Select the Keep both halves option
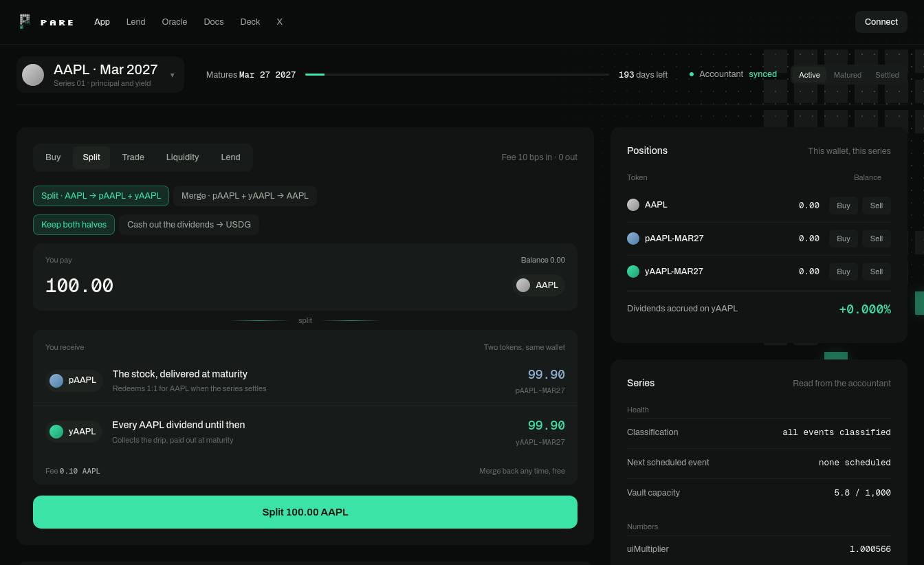 tap(74, 225)
